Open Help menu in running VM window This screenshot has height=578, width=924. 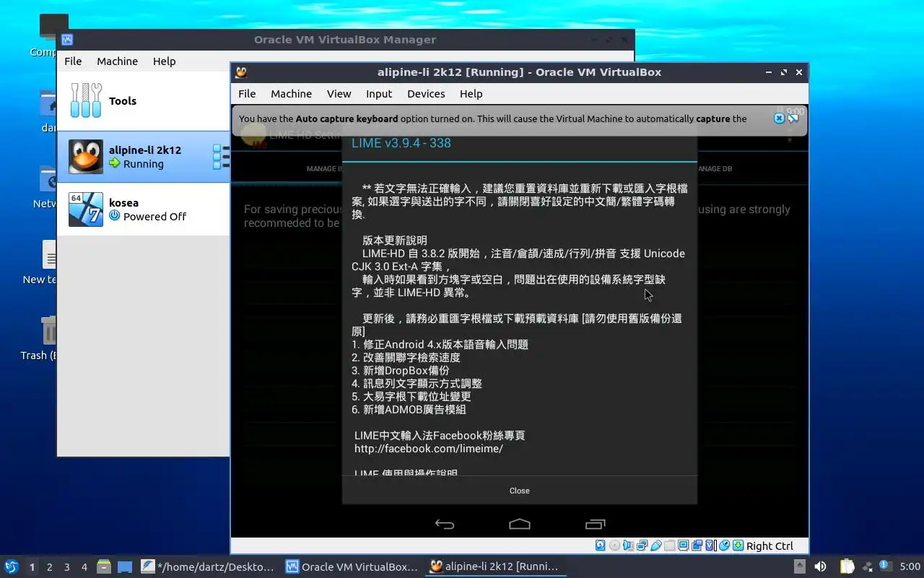click(x=471, y=94)
